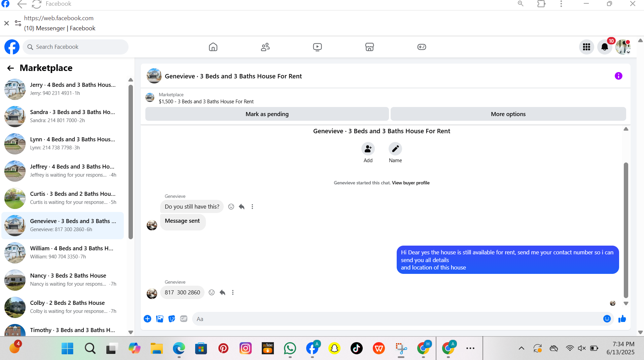The width and height of the screenshot is (644, 360).
Task: Open the clock showing 7:34 PM
Action: [x=620, y=348]
